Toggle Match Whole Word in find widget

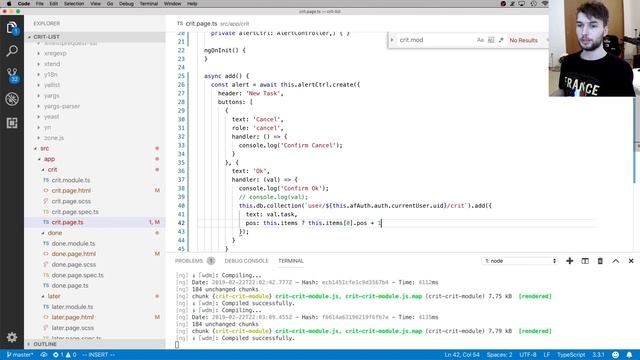(491, 40)
